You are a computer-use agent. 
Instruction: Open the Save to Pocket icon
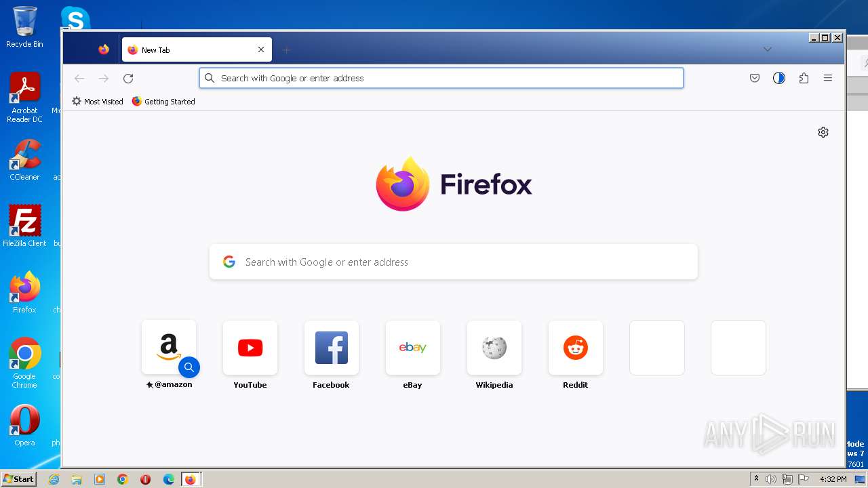coord(755,78)
